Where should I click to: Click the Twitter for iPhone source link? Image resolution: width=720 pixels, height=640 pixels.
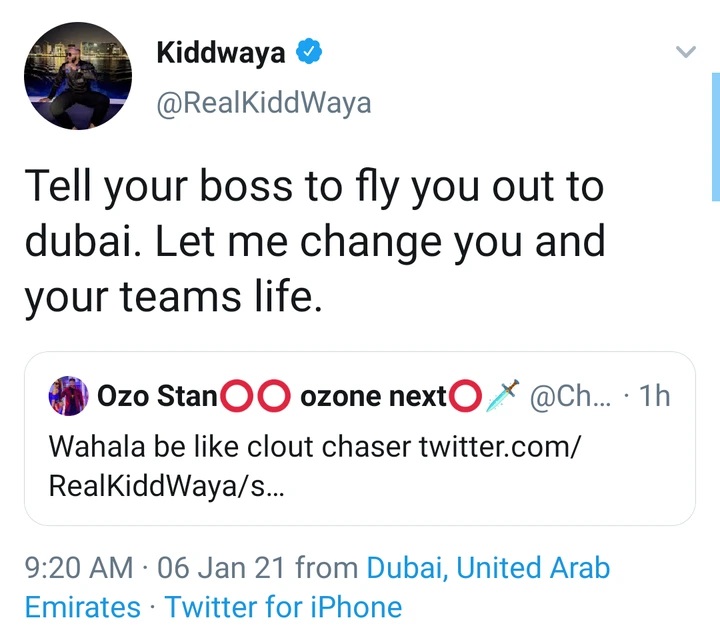coord(283,606)
